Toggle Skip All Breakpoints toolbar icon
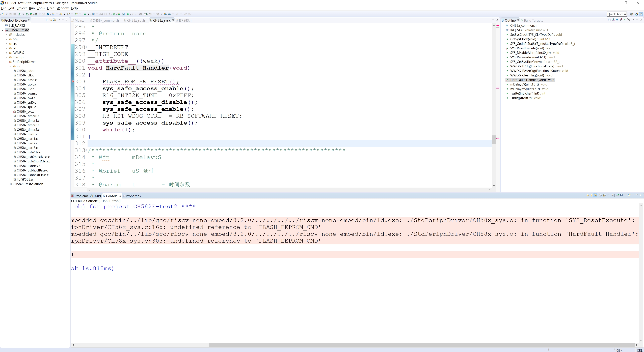The image size is (644, 352). coord(48,14)
